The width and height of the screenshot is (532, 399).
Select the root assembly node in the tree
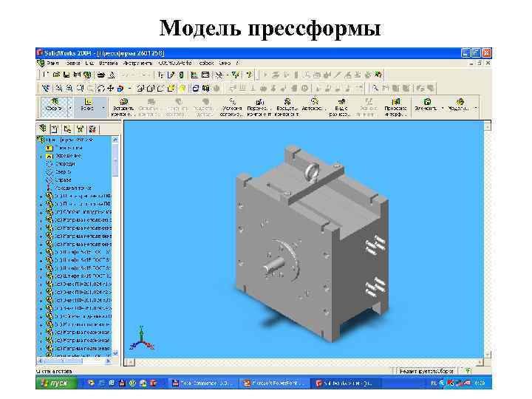[x=66, y=140]
